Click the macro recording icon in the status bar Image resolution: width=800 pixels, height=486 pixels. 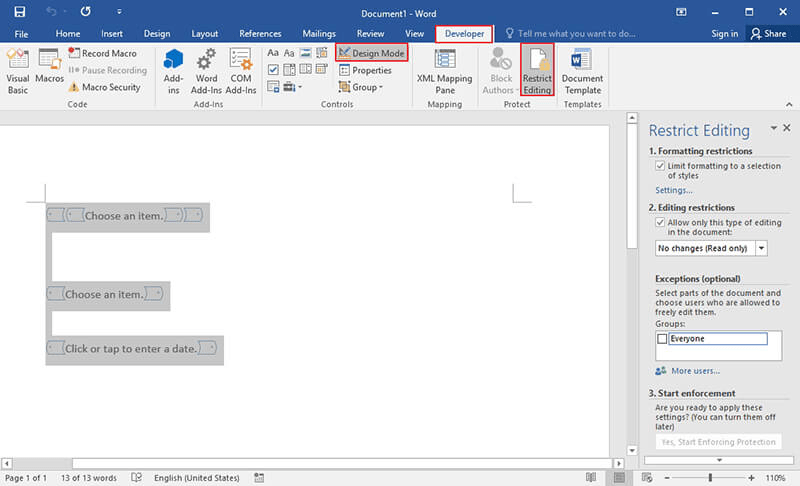[x=259, y=478]
